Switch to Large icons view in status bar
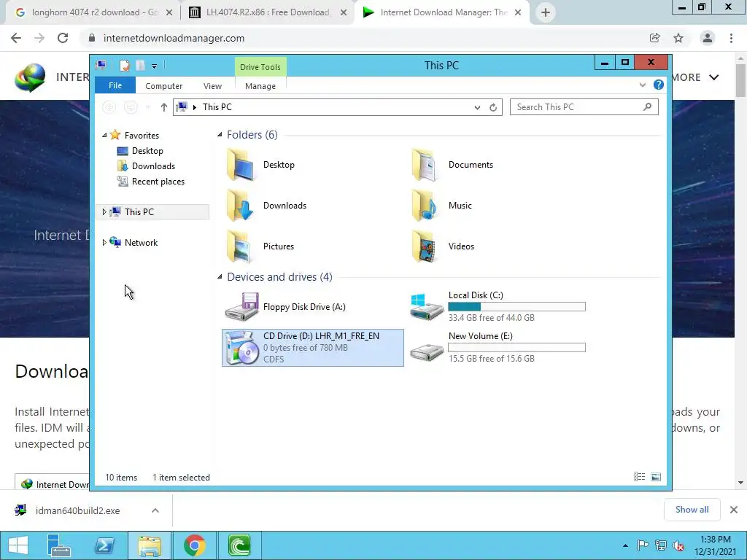Screen dimensions: 747x560 point(656,477)
